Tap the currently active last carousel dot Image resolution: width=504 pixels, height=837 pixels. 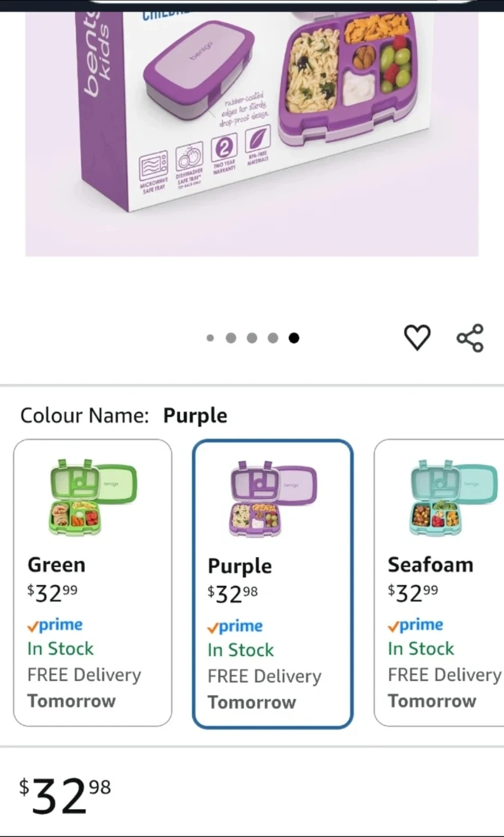(x=294, y=338)
